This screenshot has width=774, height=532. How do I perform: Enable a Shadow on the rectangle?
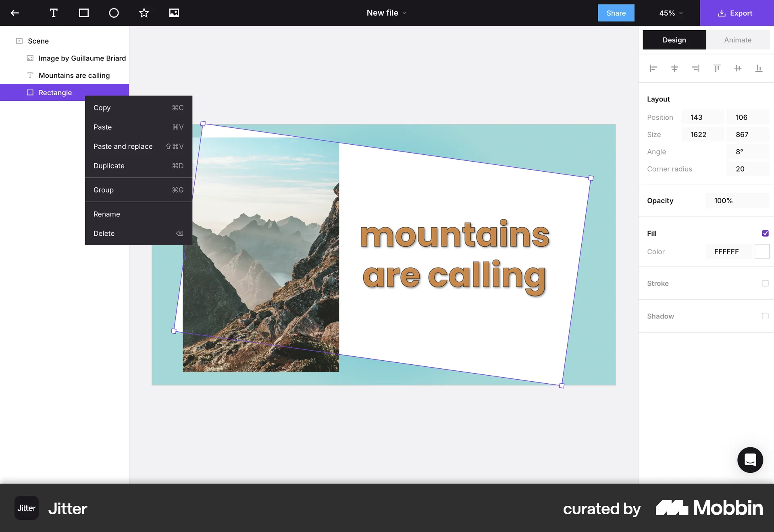coord(766,316)
